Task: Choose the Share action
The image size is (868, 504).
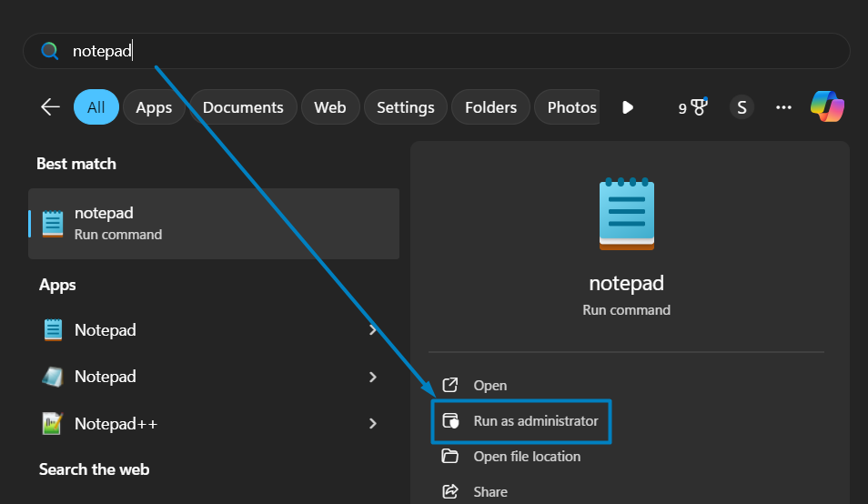Action: tap(490, 492)
